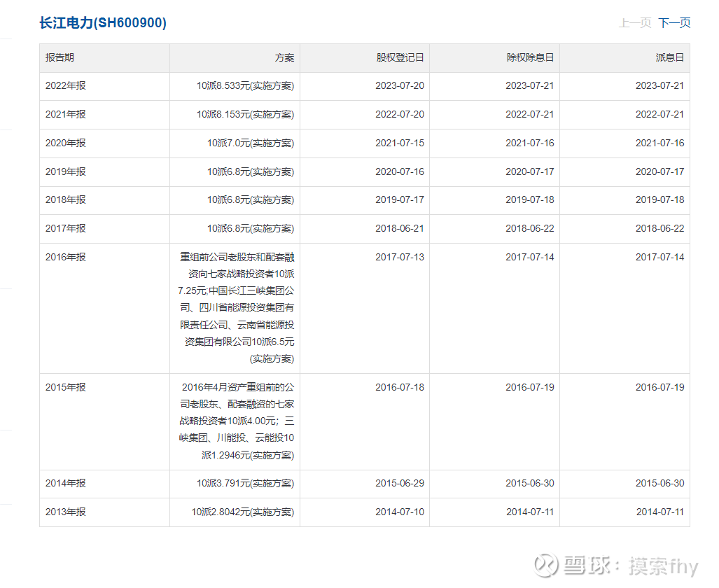The image size is (719, 588).
Task: Select the 报告期 column header
Action: [60, 57]
